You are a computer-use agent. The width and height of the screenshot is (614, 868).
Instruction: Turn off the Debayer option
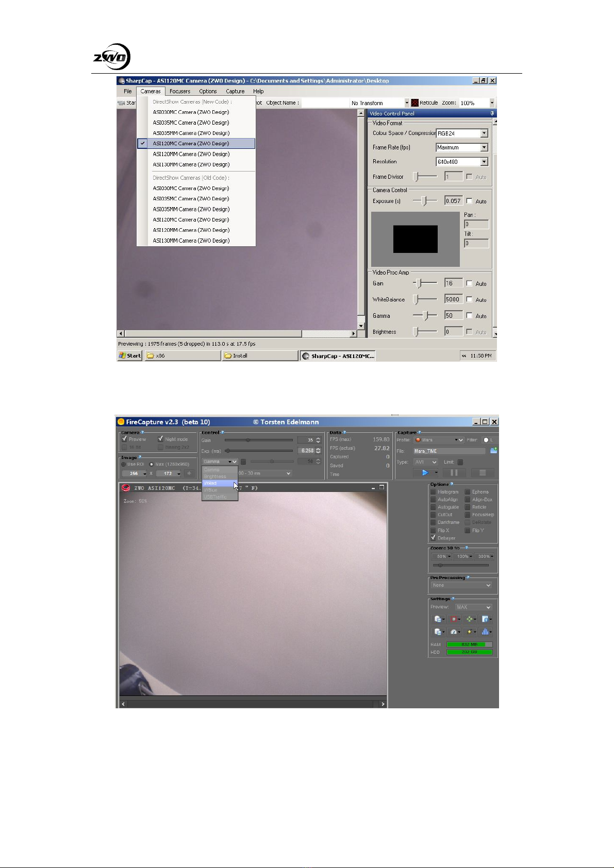(433, 537)
